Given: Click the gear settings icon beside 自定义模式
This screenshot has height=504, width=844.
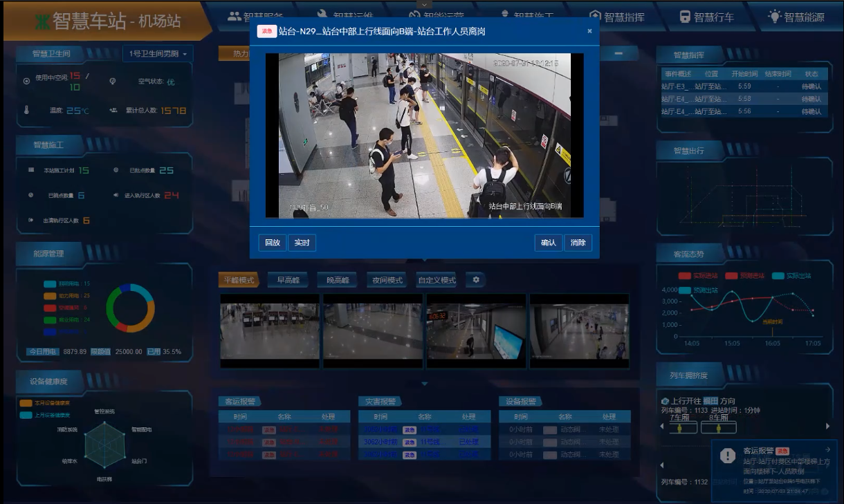Looking at the screenshot, I should tap(475, 280).
